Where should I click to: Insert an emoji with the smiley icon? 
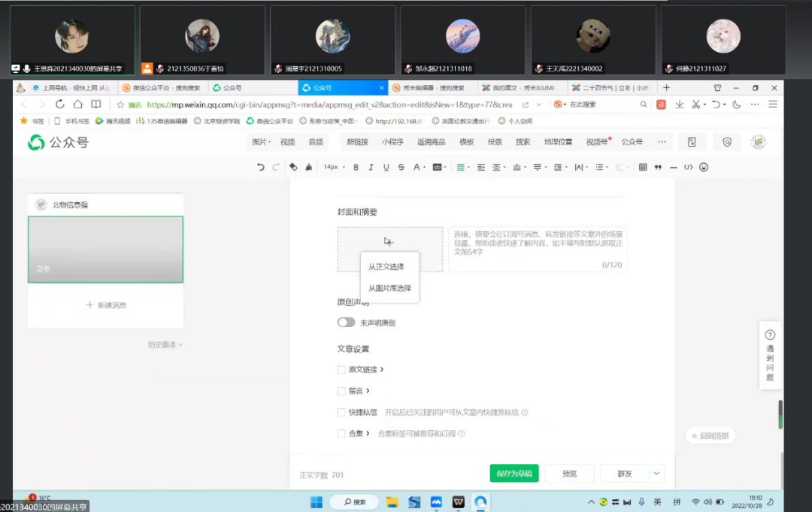point(704,167)
